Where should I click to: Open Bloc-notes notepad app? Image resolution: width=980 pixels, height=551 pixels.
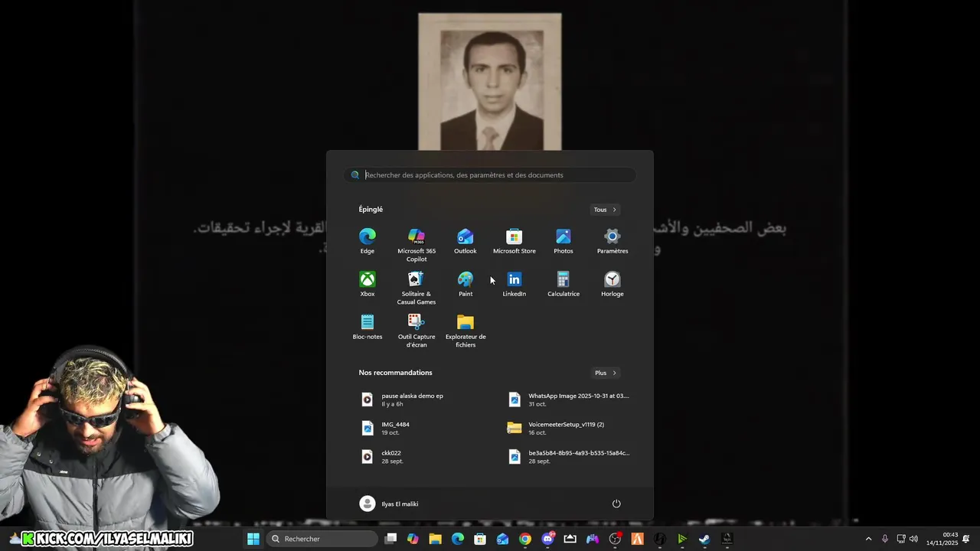(x=367, y=327)
